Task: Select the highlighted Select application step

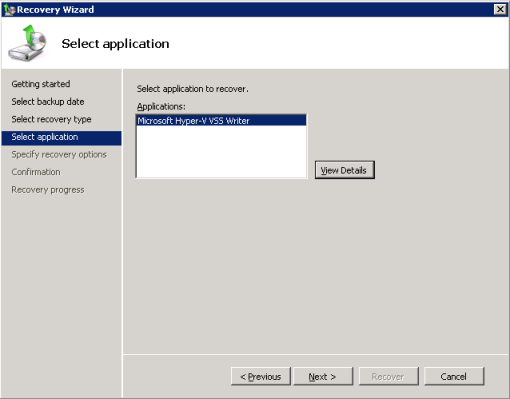Action: [x=62, y=138]
